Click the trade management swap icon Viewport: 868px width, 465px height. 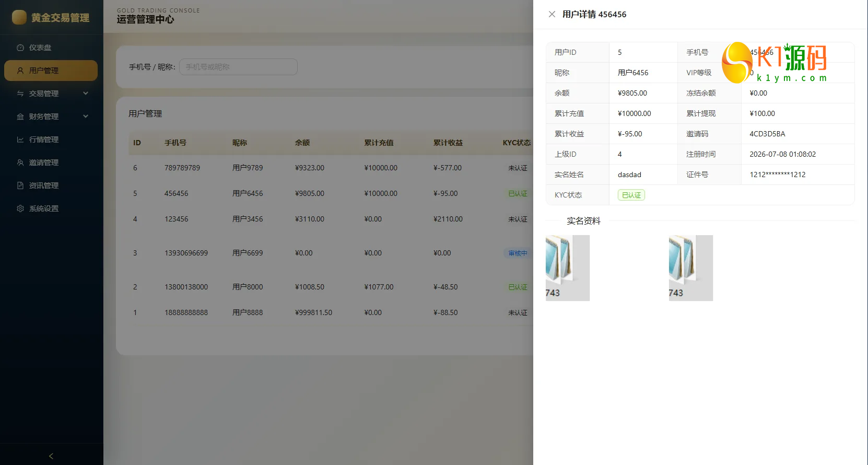click(20, 94)
